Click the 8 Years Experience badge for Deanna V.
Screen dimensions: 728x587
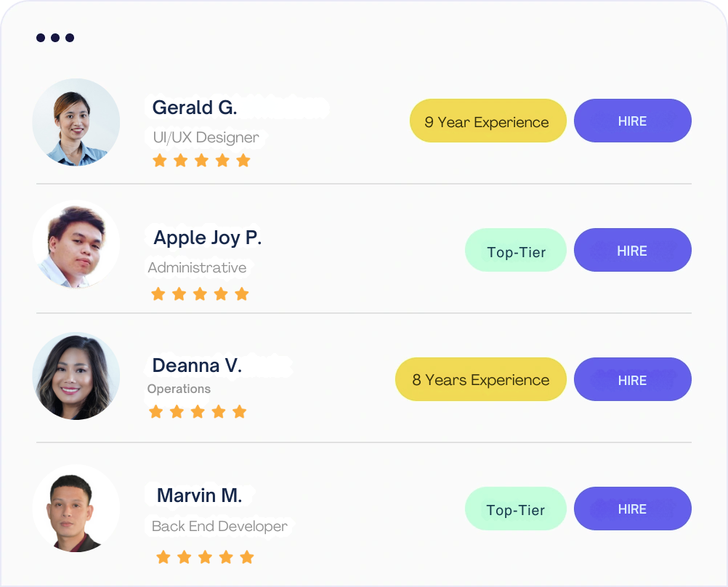[x=480, y=379]
